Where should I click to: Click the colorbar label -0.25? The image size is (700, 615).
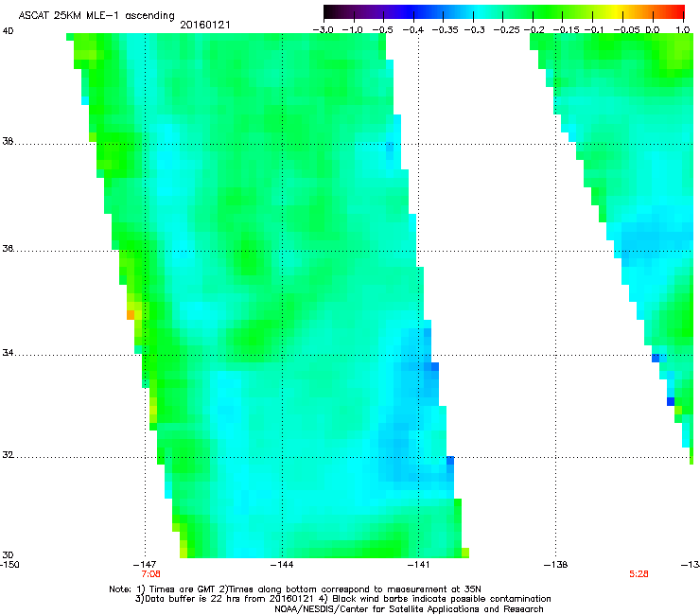506,30
